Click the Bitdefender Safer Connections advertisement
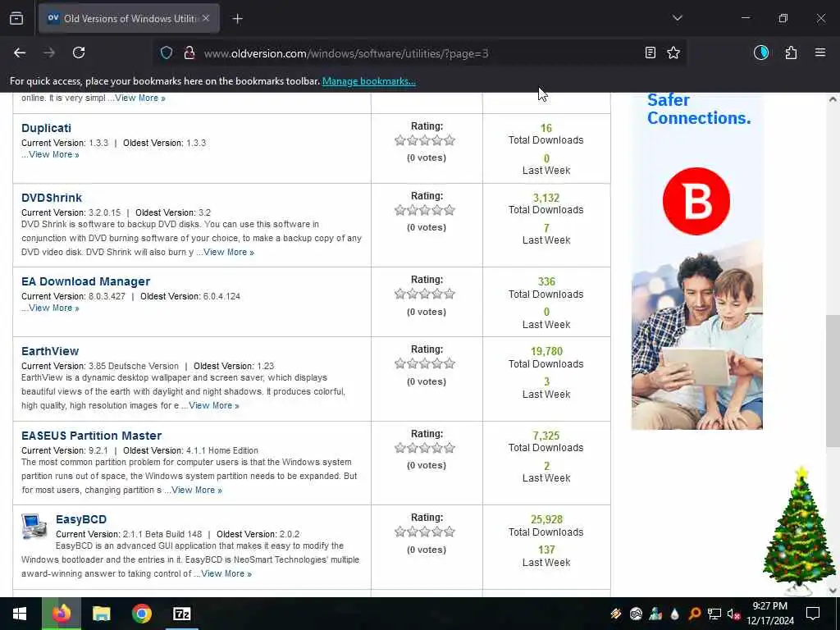 coord(696,261)
